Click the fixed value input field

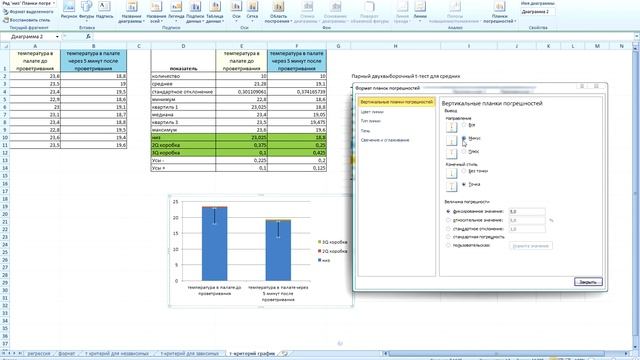(527, 211)
